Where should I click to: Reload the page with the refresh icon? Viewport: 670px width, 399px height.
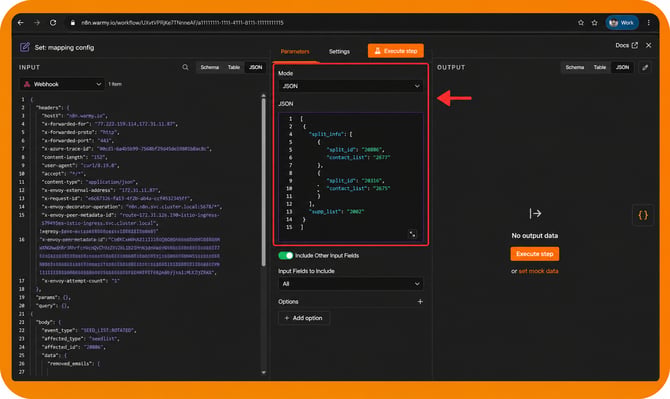(x=53, y=23)
